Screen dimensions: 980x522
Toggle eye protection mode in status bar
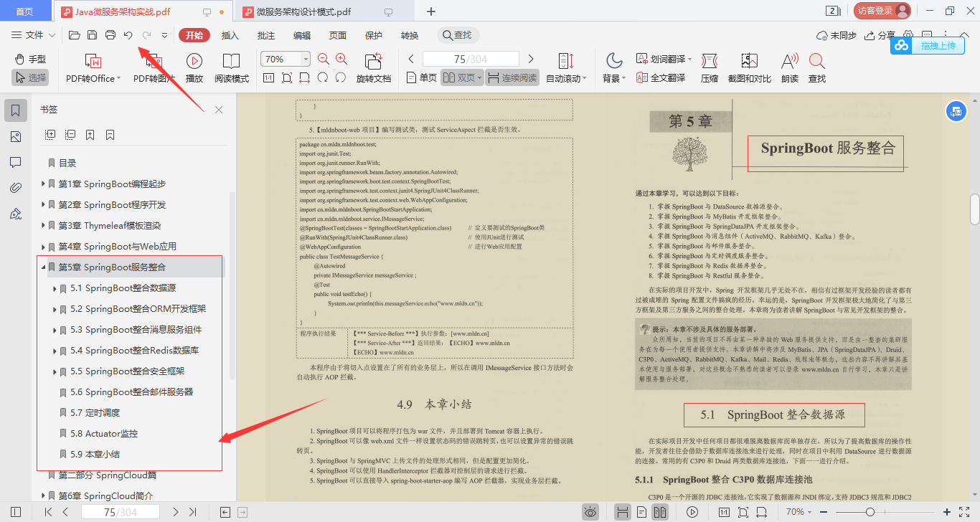pos(590,512)
